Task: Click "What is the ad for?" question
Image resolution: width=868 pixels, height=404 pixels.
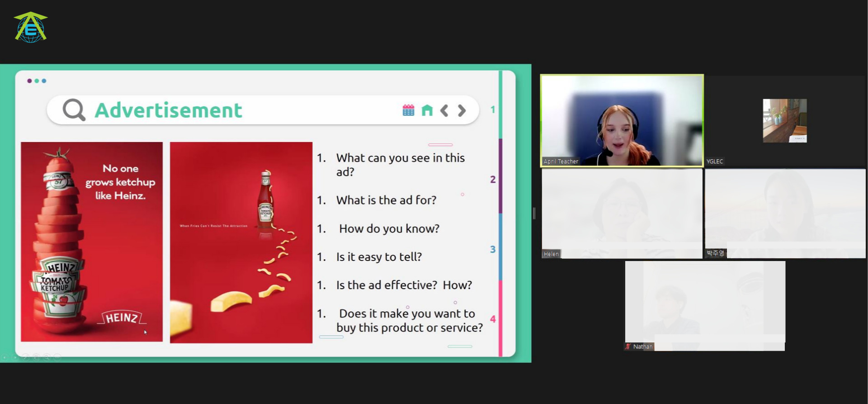Action: pos(386,200)
